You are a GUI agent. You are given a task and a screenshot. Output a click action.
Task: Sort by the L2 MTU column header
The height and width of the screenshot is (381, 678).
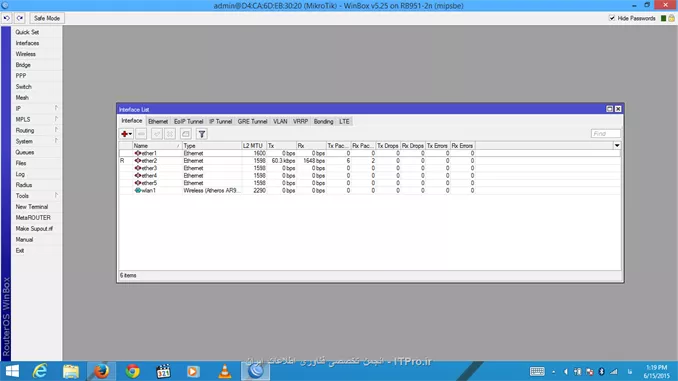click(x=253, y=146)
